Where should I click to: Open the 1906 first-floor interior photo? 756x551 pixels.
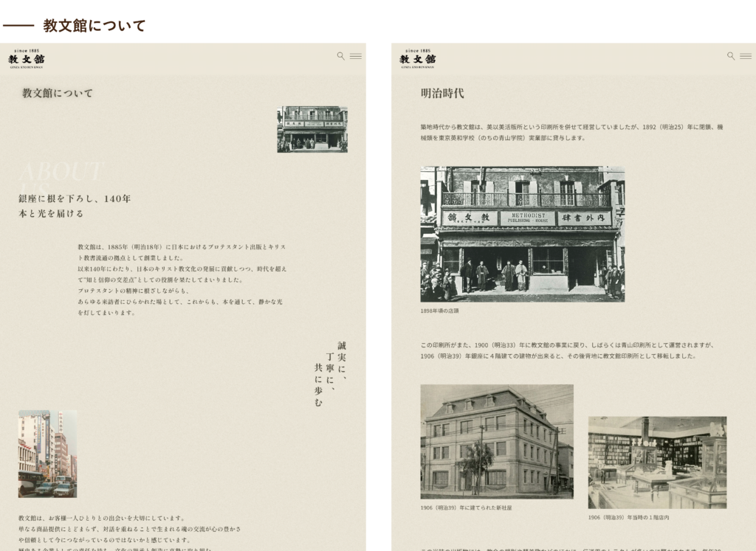(657, 462)
